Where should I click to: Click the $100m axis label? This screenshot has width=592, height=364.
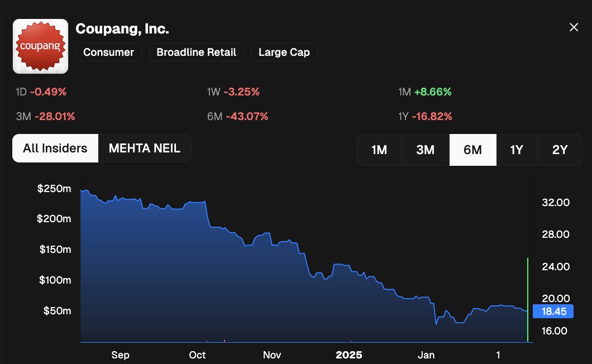click(x=55, y=280)
